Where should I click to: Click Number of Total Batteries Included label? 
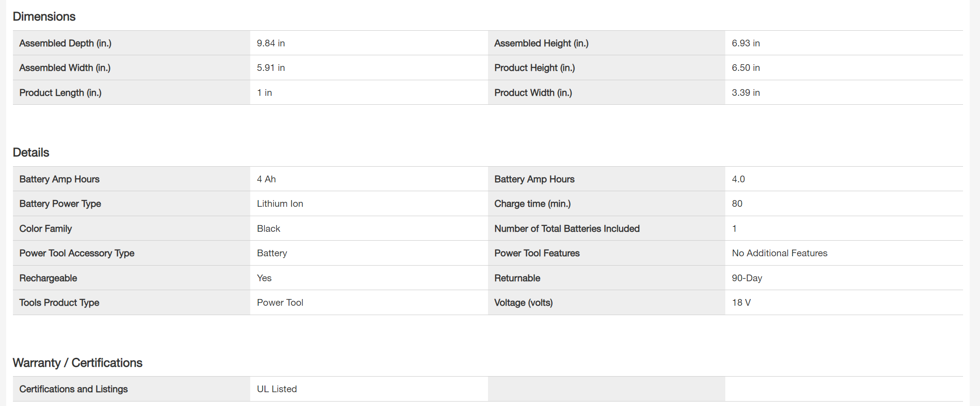tap(566, 229)
